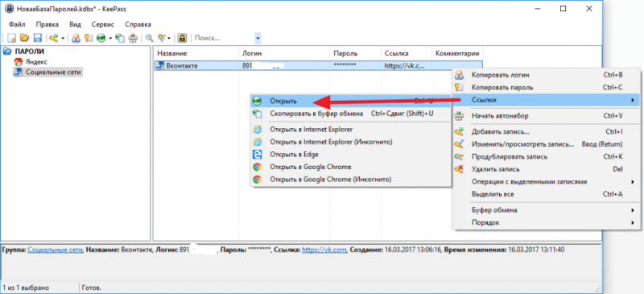Viewport: 644px width, 294px height.
Task: Choose Выделить все menu item
Action: [x=546, y=194]
